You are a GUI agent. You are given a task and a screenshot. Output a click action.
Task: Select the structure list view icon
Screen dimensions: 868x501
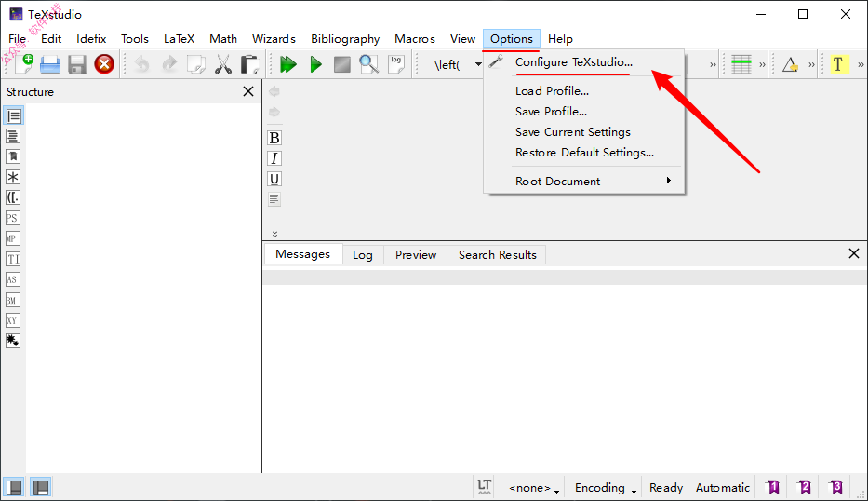[13, 115]
